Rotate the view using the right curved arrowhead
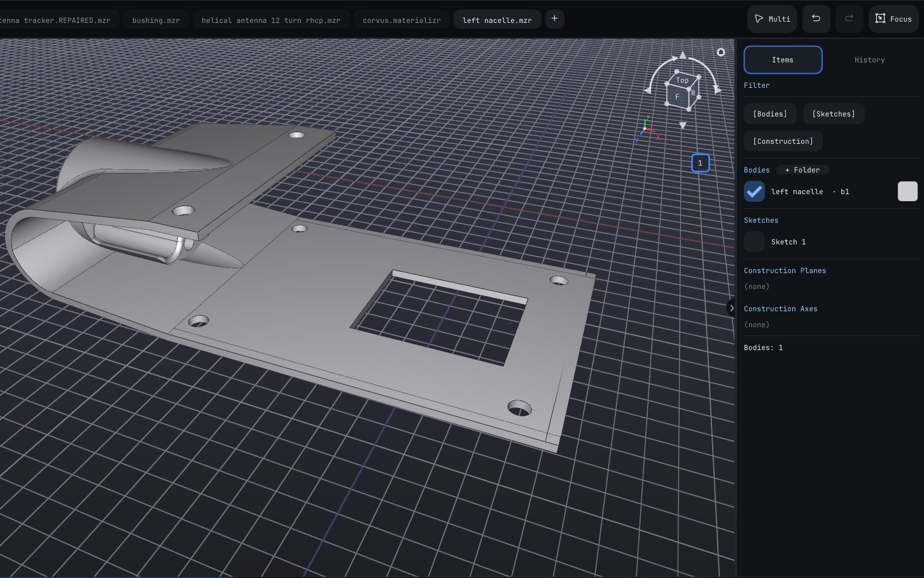 (718, 90)
